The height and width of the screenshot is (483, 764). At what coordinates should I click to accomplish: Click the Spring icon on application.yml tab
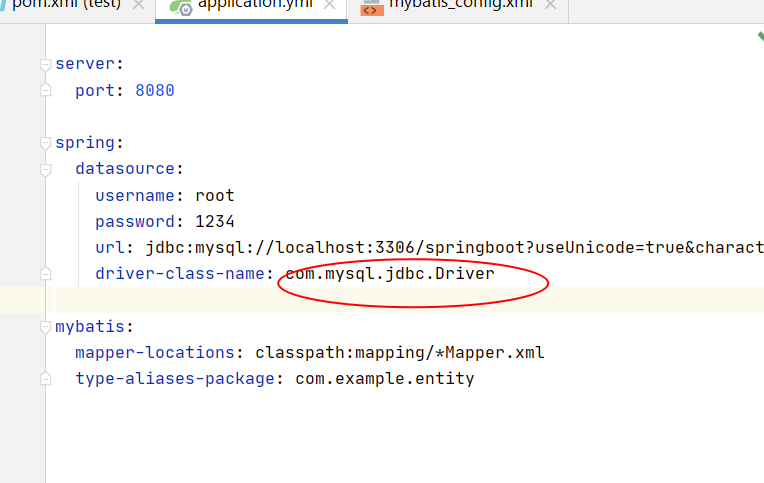pos(181,7)
